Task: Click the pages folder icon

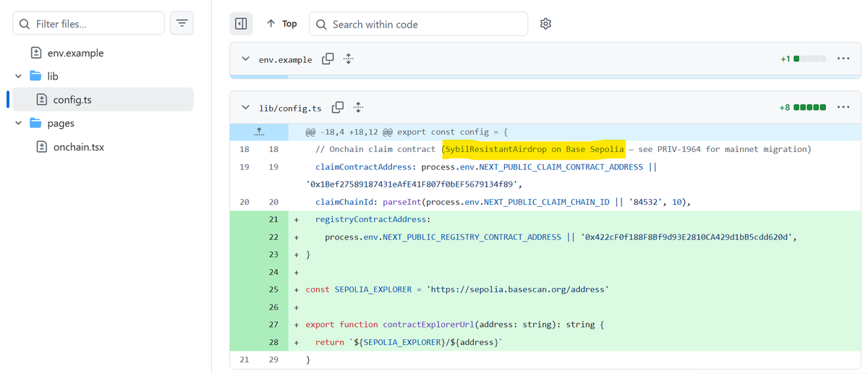Action: point(35,124)
